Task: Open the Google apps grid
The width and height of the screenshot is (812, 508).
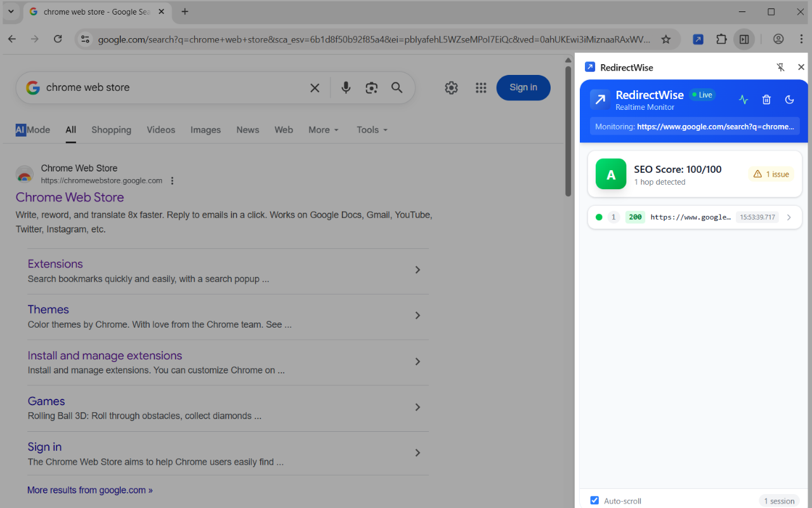Action: point(481,88)
